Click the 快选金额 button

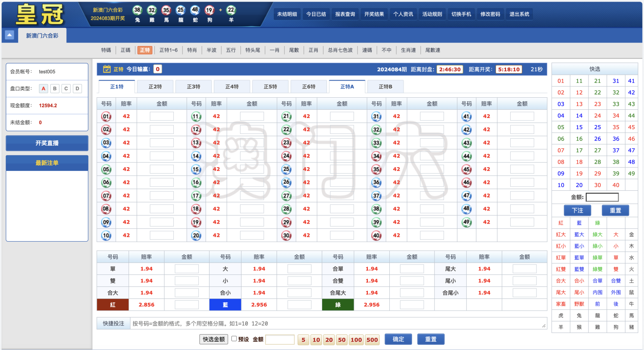coord(214,339)
